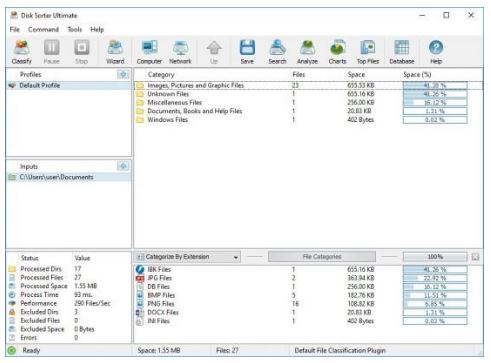This screenshot has height=363, width=491.
Task: Click the Default Profile icon
Action: pyautogui.click(x=12, y=85)
